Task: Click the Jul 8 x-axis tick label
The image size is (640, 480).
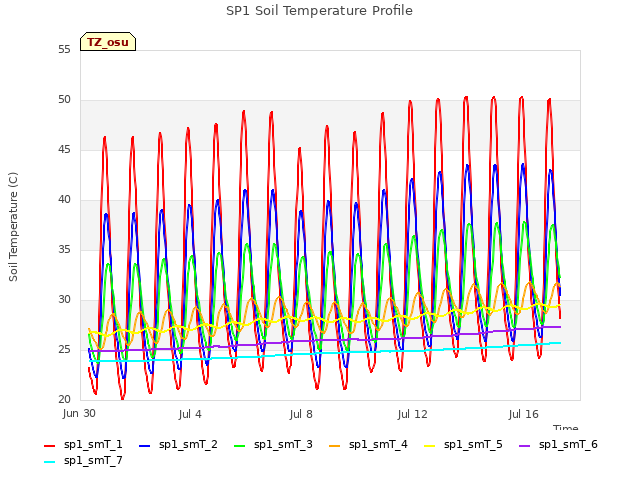Action: (301, 414)
